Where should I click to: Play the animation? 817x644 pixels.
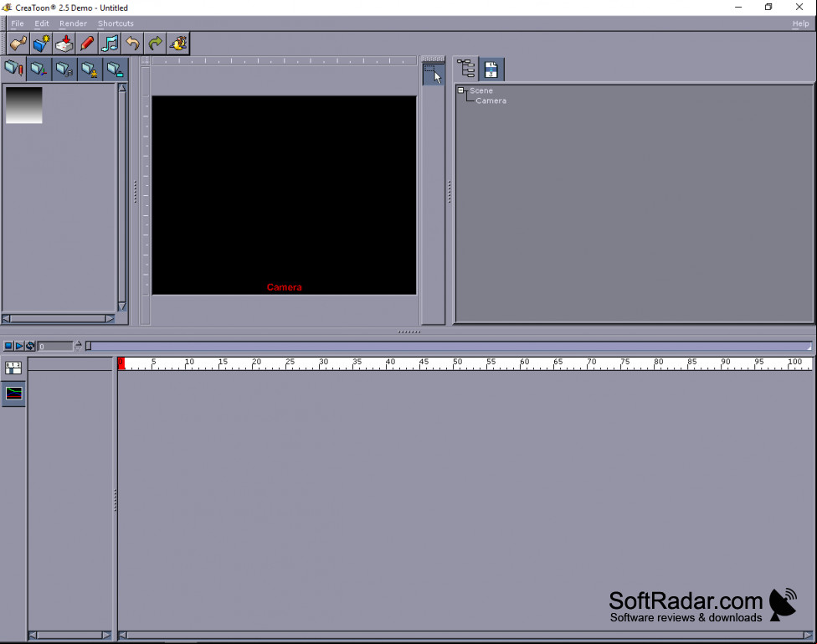click(19, 346)
